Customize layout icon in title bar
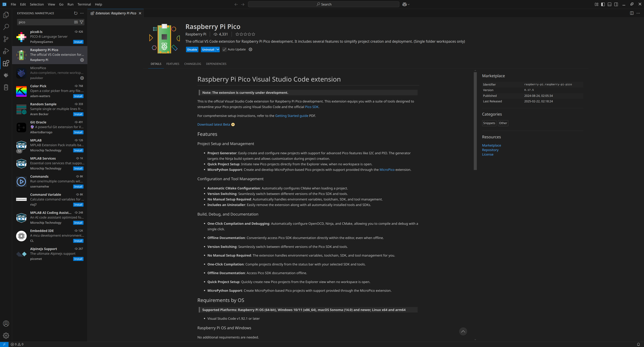This screenshot has width=644, height=347. coord(597,4)
